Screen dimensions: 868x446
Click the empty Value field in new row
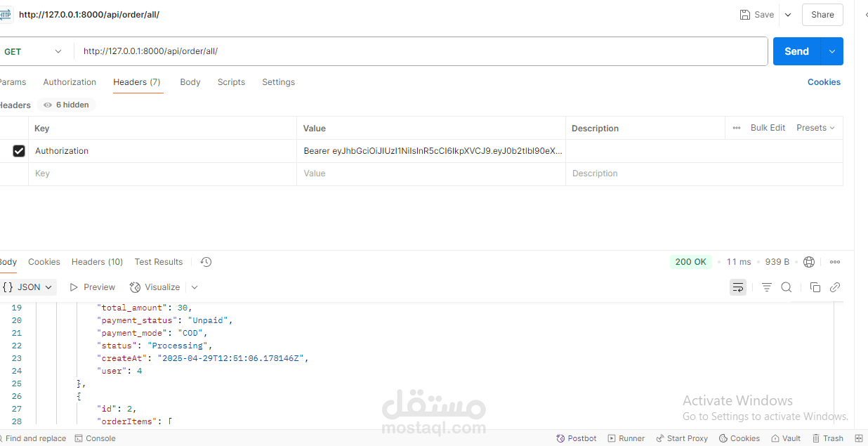(x=431, y=173)
